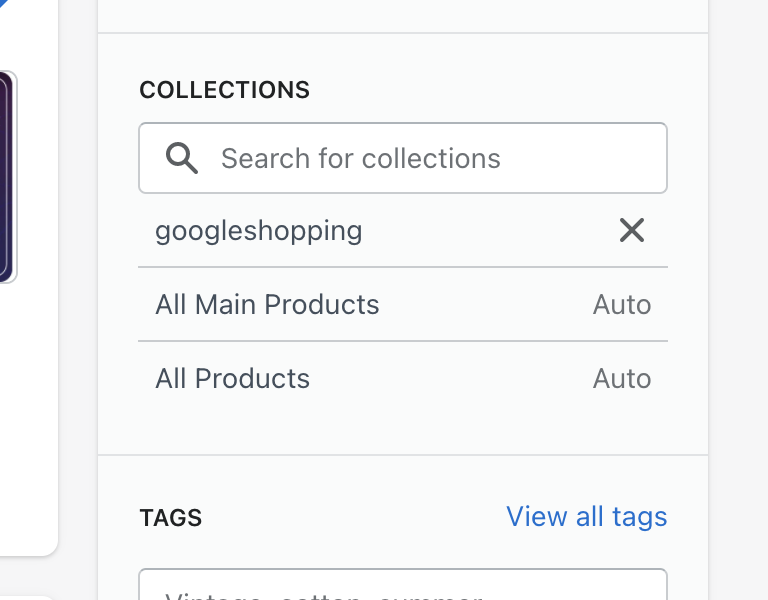
Task: Focus the tags input field
Action: pyautogui.click(x=402, y=587)
